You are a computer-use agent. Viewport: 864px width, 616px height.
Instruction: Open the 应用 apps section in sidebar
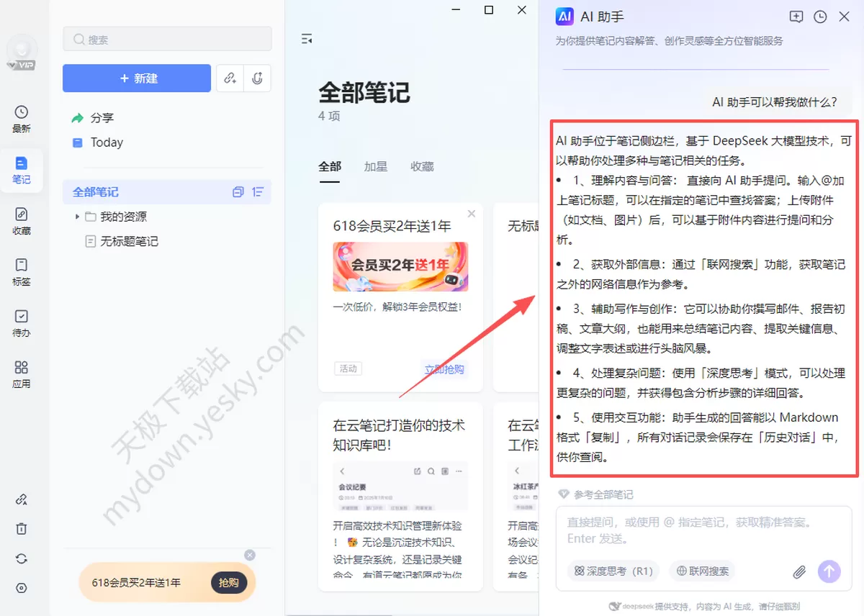pos(22,374)
